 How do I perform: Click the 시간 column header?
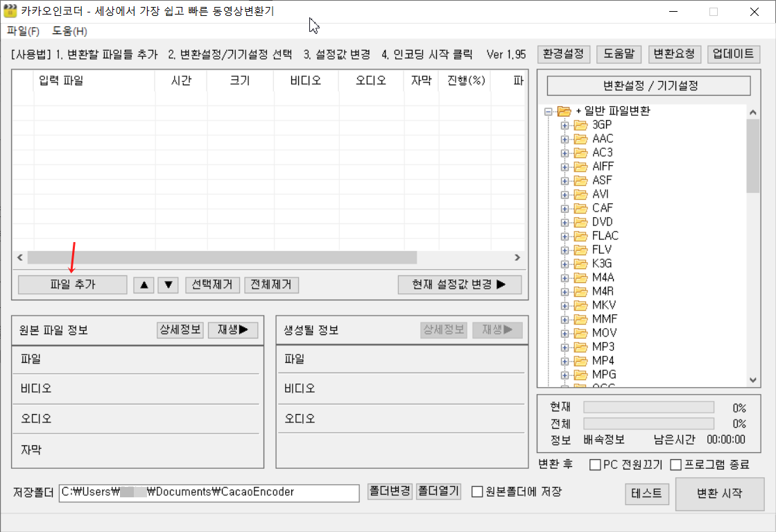point(181,80)
